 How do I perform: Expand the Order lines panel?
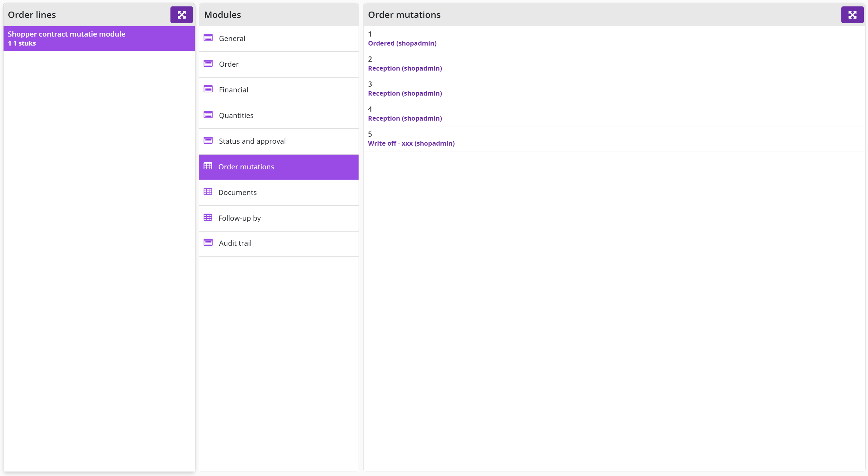tap(181, 15)
